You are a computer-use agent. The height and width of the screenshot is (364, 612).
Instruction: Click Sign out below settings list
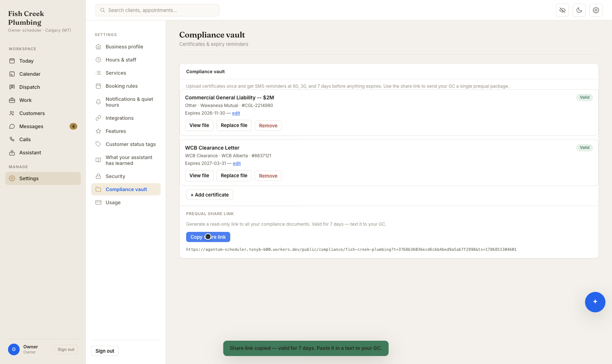(105, 351)
